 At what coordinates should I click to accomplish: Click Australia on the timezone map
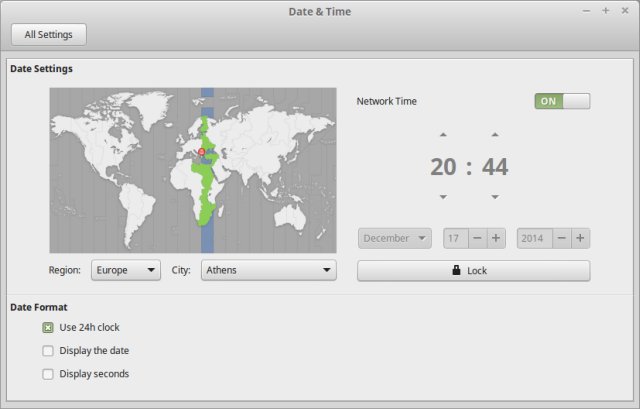tap(290, 216)
